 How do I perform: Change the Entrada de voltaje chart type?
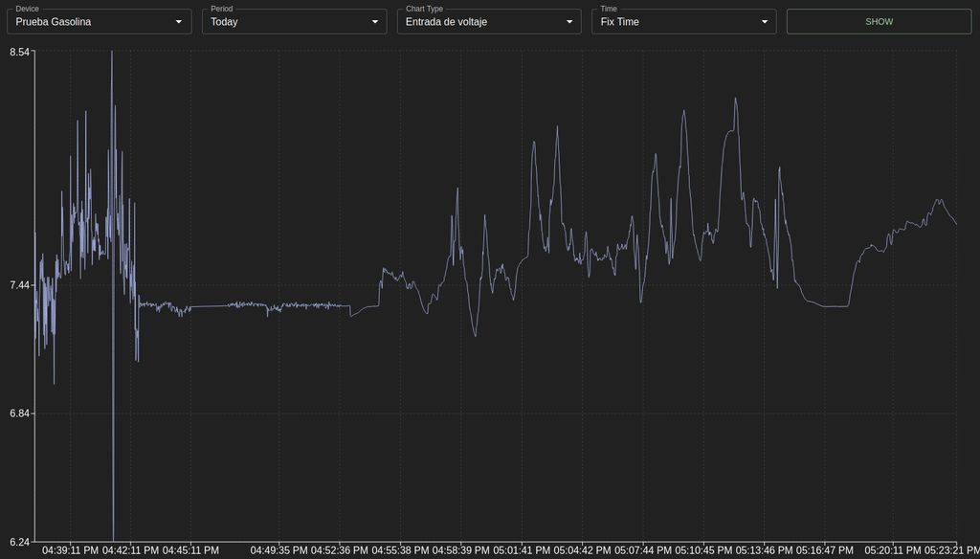tap(483, 22)
